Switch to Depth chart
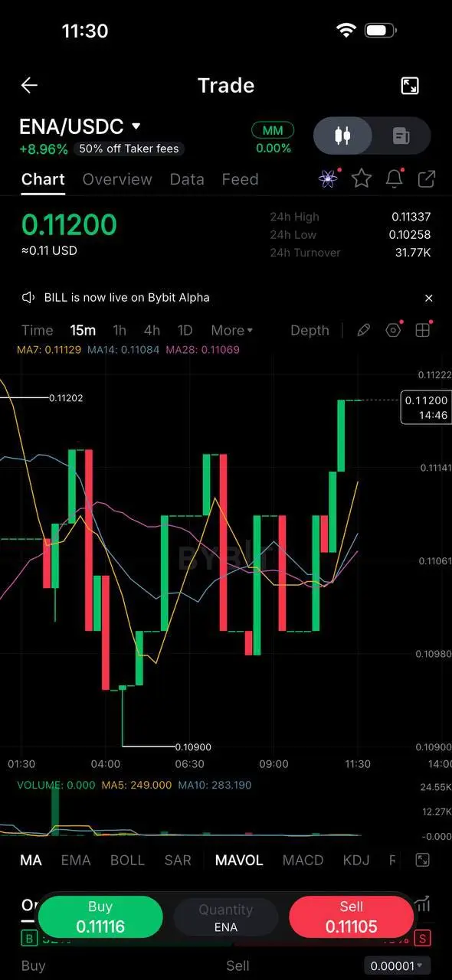The width and height of the screenshot is (452, 980). pos(310,331)
